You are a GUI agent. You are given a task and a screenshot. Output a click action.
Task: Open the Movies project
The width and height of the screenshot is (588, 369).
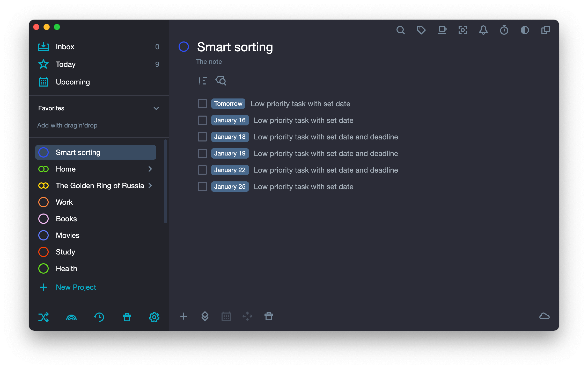coord(96,235)
